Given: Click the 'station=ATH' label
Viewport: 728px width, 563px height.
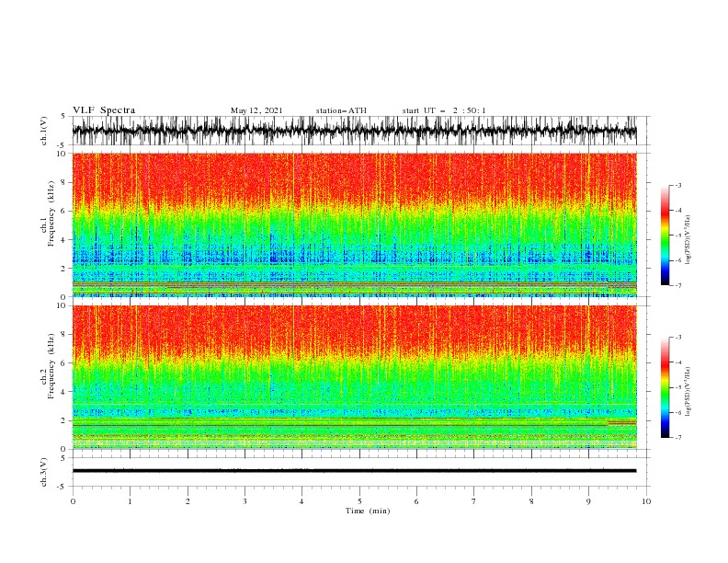Looking at the screenshot, I should [x=341, y=110].
